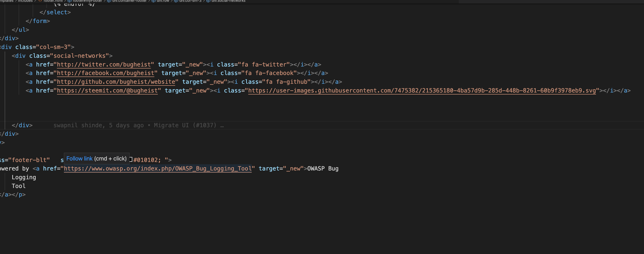Viewport: 644px width, 254px height.
Task: Click the symbol icon for footer#myFooter breadcrumb
Action: (70, 1)
